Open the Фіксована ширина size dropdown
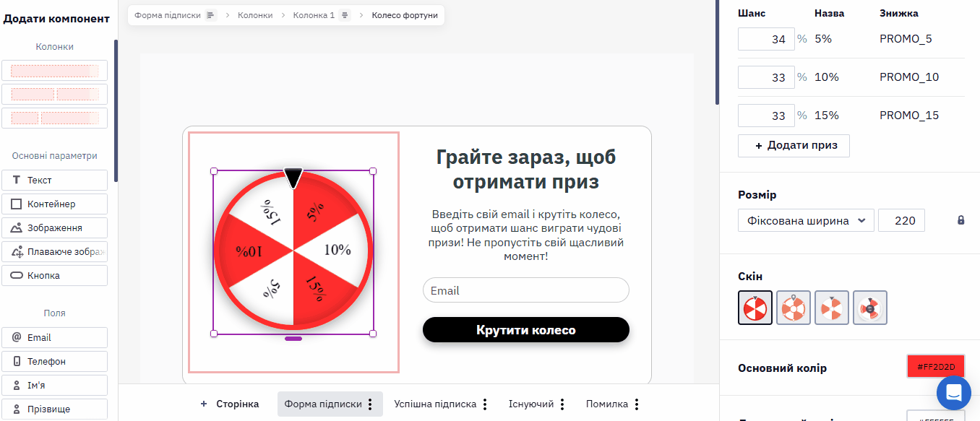Viewport: 980px width, 421px height. 806,220
